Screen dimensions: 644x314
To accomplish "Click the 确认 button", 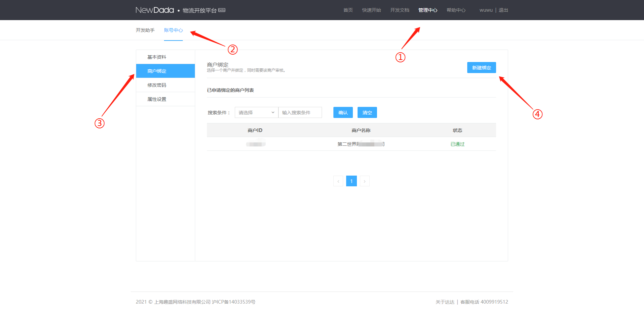I will click(x=343, y=113).
